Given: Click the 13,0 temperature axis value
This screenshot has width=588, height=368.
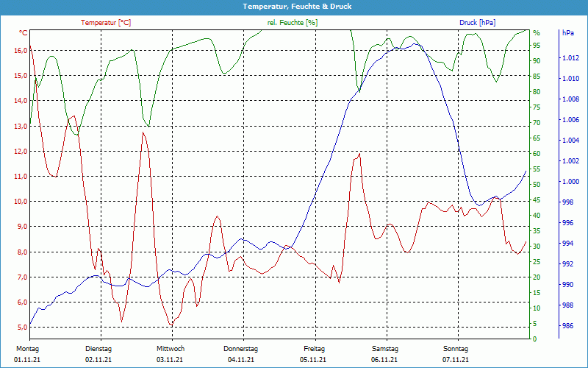Looking at the screenshot, I should (x=21, y=126).
